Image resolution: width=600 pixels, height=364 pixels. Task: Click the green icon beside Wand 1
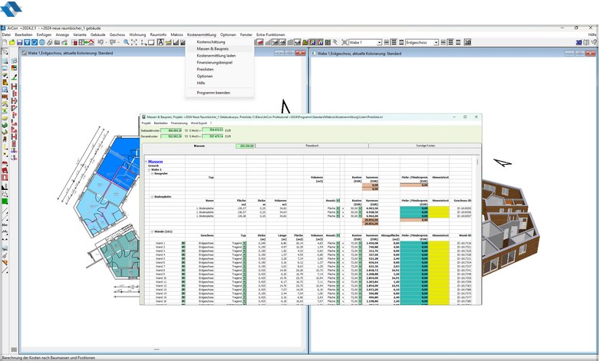(183, 243)
